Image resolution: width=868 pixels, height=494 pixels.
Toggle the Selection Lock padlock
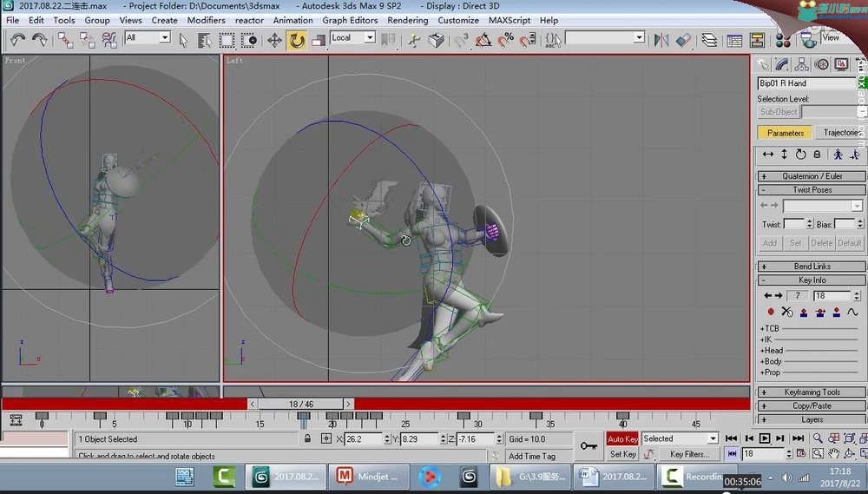pos(307,438)
